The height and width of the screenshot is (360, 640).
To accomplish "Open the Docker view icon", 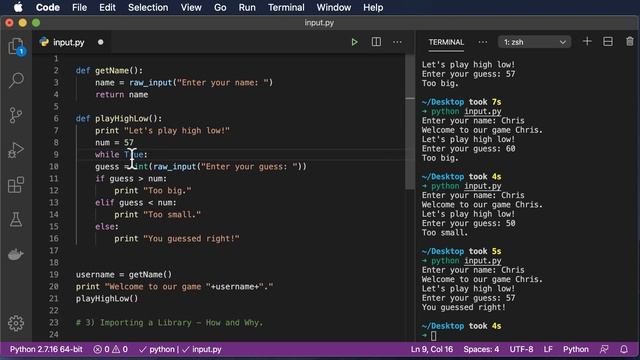I will tap(16, 254).
